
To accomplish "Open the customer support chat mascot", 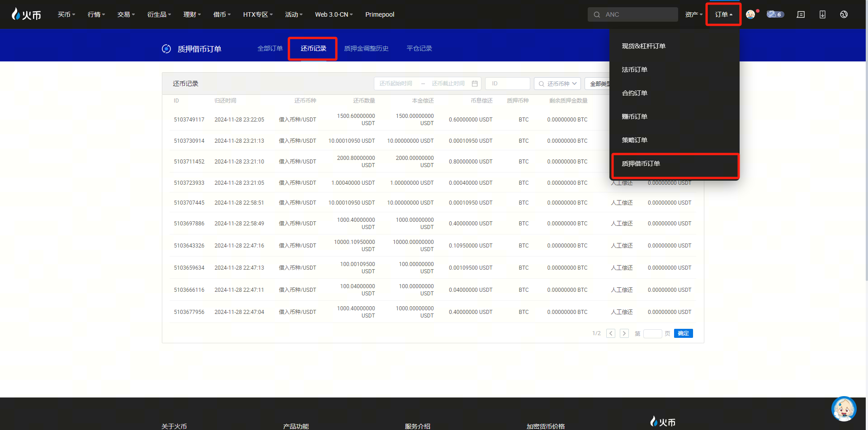I will coord(844,409).
